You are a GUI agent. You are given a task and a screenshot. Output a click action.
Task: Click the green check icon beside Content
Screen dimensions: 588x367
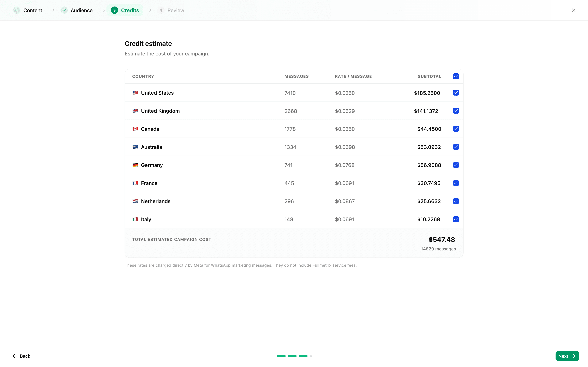[x=17, y=10]
